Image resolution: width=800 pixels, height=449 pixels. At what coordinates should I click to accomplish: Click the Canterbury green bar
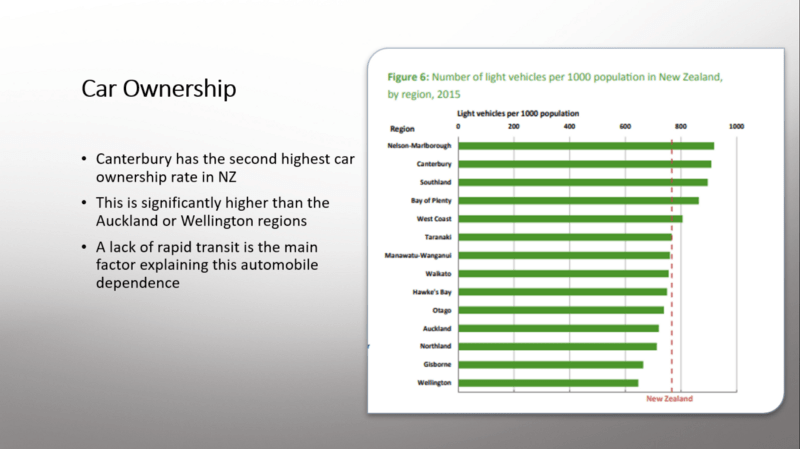click(584, 164)
